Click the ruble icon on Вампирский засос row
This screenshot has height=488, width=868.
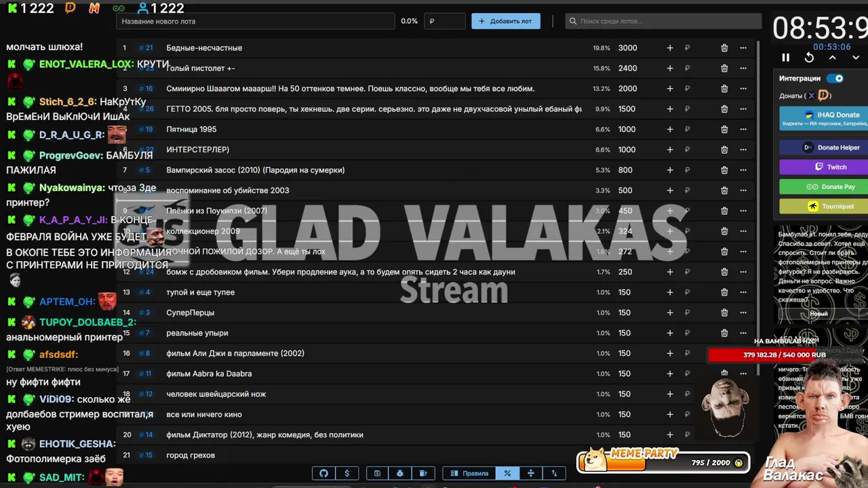(x=687, y=170)
